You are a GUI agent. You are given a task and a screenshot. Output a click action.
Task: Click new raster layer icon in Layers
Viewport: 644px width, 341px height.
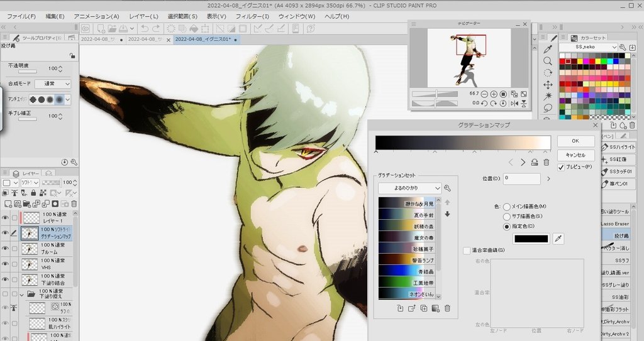click(8, 203)
